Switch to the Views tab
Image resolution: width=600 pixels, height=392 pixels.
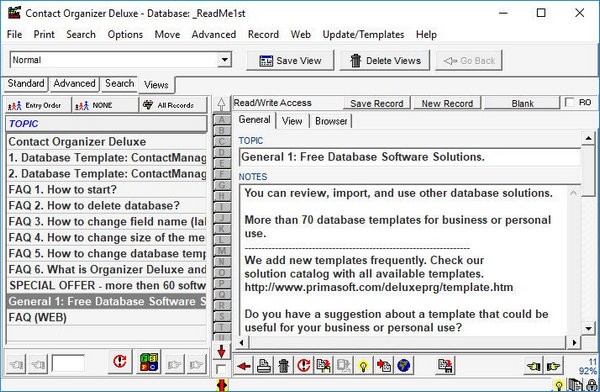[x=156, y=85]
